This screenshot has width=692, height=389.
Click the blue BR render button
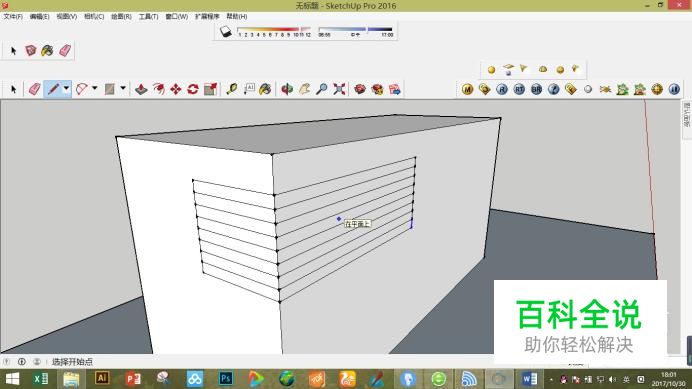(536, 90)
